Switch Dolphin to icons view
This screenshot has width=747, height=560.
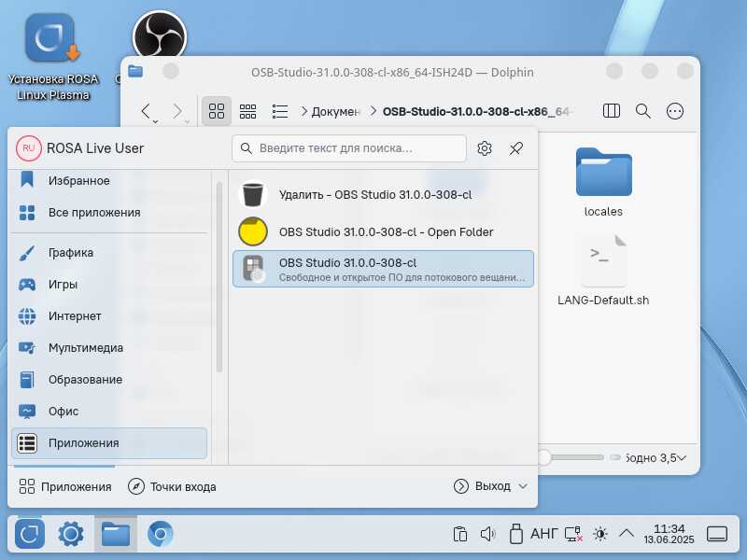[217, 111]
